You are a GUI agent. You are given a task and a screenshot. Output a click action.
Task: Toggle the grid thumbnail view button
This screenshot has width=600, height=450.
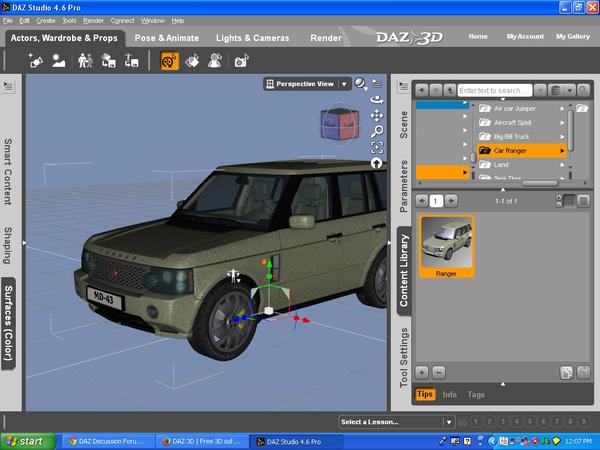(569, 201)
